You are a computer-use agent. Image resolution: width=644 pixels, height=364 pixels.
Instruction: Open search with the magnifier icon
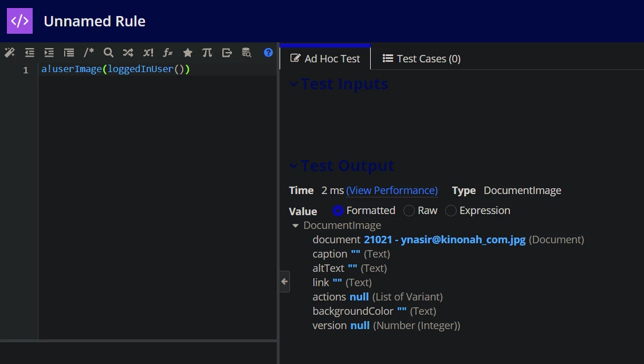pos(108,53)
